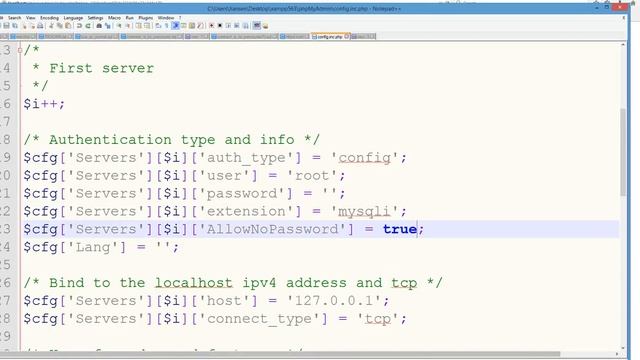The height and width of the screenshot is (360, 640).
Task: Click 'AllowNoPassword' in the highlighted line
Action: click(273, 229)
